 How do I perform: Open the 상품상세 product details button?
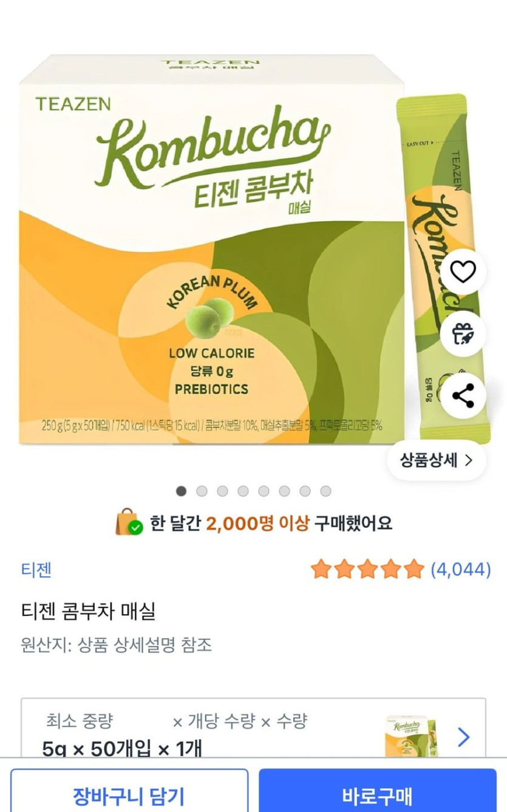coord(437,460)
